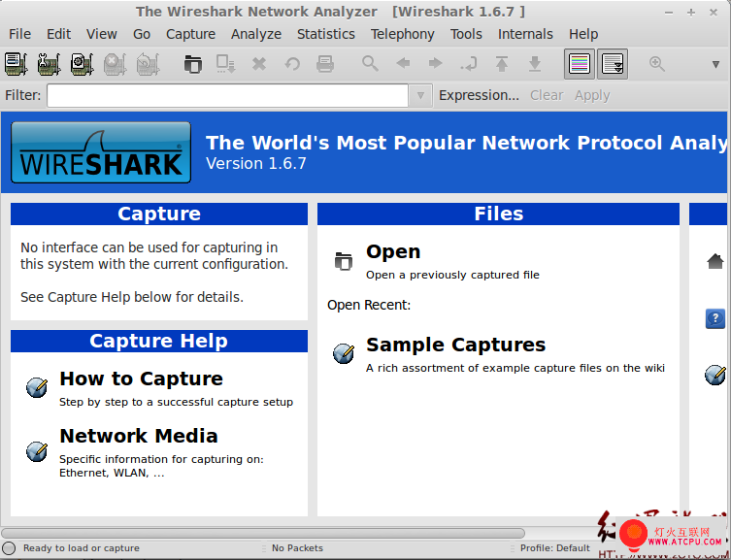Viewport: 731px width, 560px height.
Task: Open the Help menu
Action: (583, 34)
